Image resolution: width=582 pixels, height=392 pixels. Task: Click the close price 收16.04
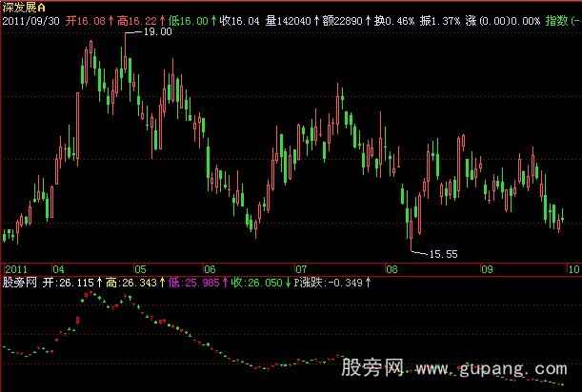coord(239,21)
